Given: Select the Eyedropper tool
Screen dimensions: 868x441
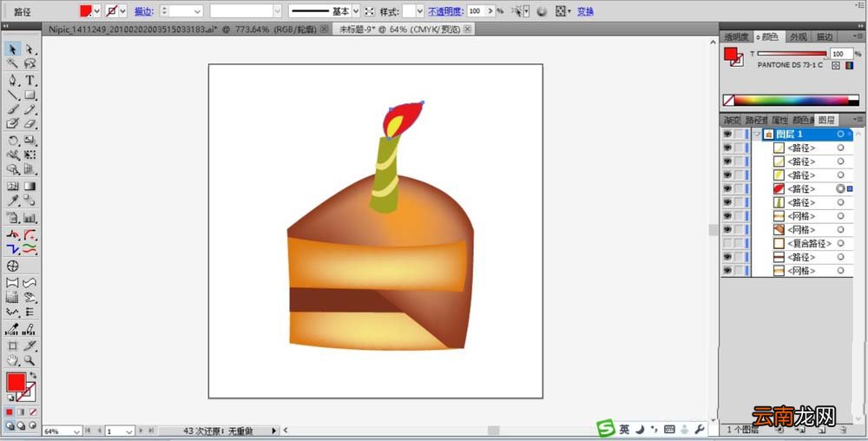Looking at the screenshot, I should tap(13, 201).
